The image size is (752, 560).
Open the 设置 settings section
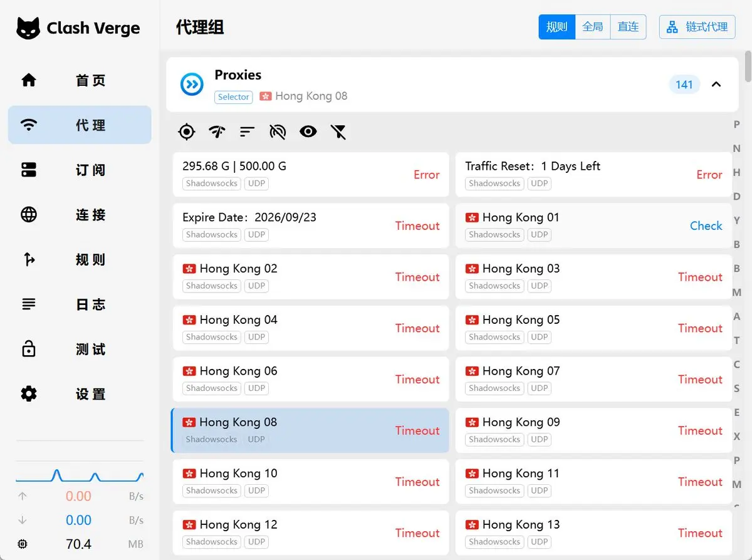click(x=80, y=394)
